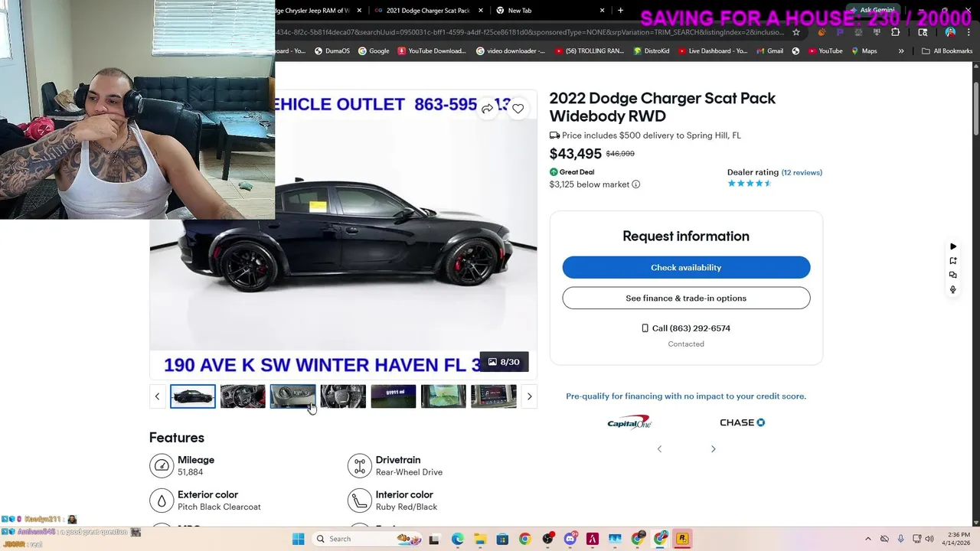
Task: Select the red interior seats thumbnail
Action: (x=243, y=396)
